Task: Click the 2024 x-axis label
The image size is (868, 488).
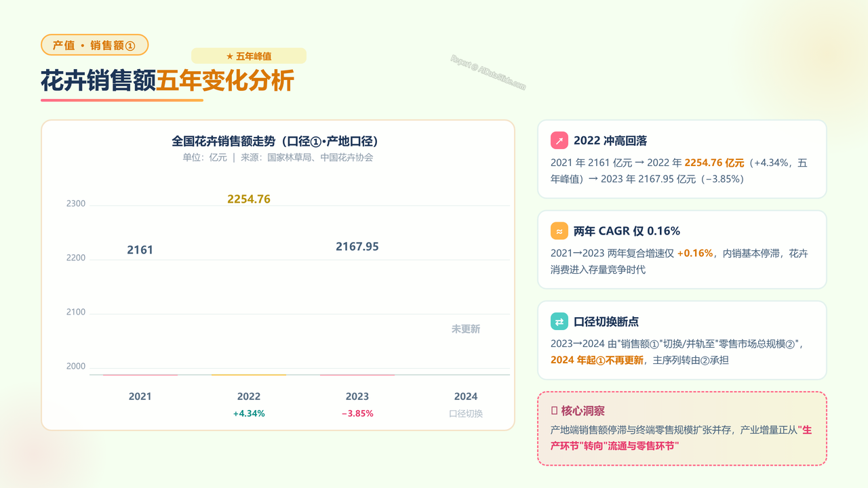Action: [466, 396]
